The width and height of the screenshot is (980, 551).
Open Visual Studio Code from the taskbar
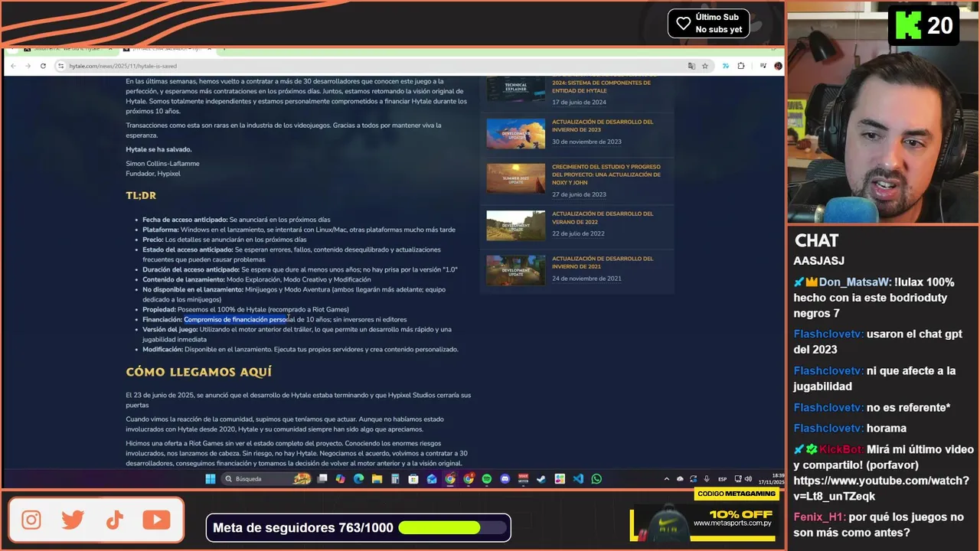578,479
